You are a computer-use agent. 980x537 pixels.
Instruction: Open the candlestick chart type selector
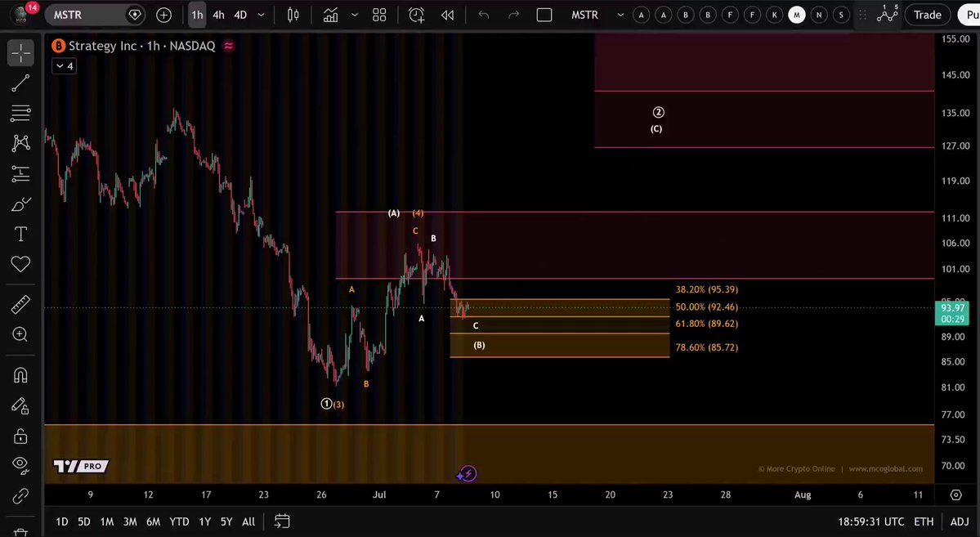coord(293,15)
